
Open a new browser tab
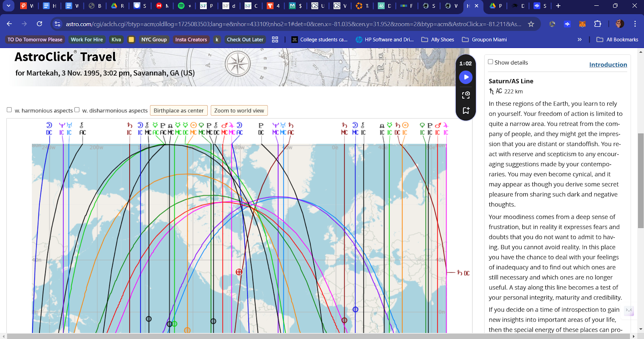[x=558, y=6]
